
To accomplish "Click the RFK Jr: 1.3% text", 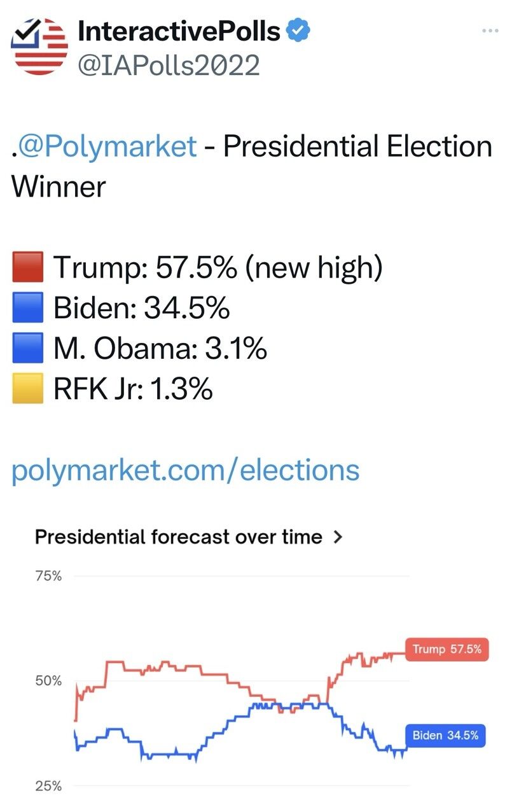I will (132, 389).
